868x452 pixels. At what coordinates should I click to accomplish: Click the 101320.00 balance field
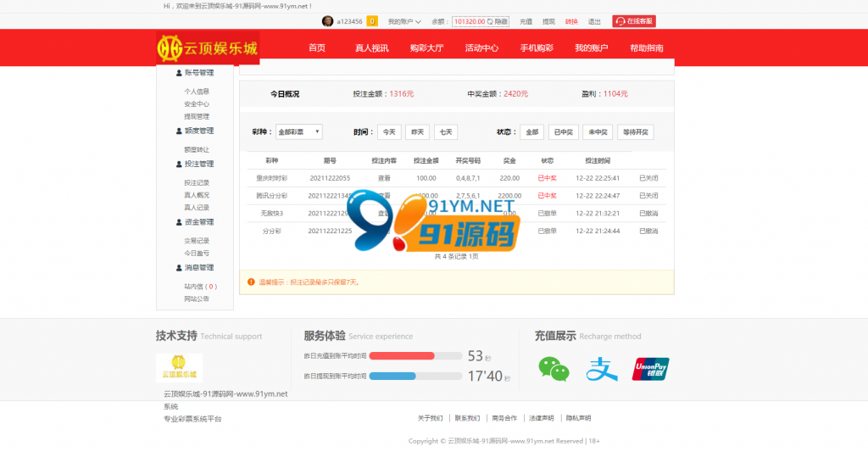pyautogui.click(x=481, y=21)
